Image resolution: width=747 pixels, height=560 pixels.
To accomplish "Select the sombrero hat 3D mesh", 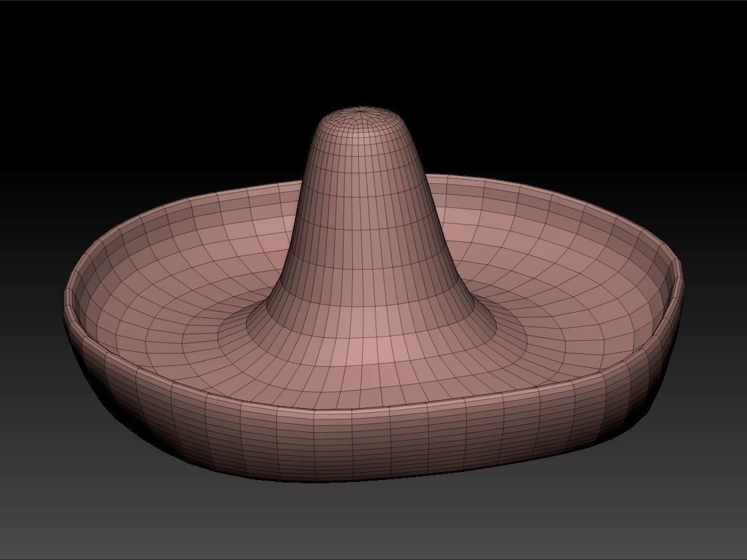I will [373, 295].
